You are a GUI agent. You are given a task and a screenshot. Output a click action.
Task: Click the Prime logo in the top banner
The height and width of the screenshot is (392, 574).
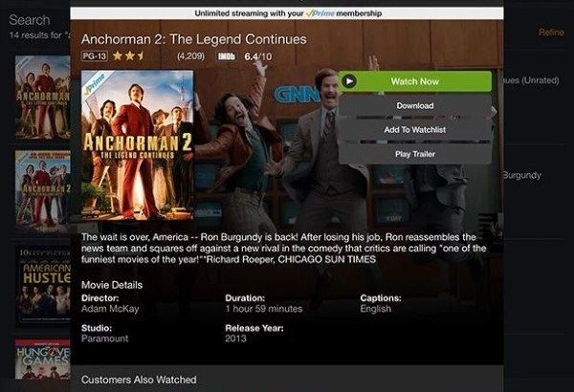click(x=320, y=13)
